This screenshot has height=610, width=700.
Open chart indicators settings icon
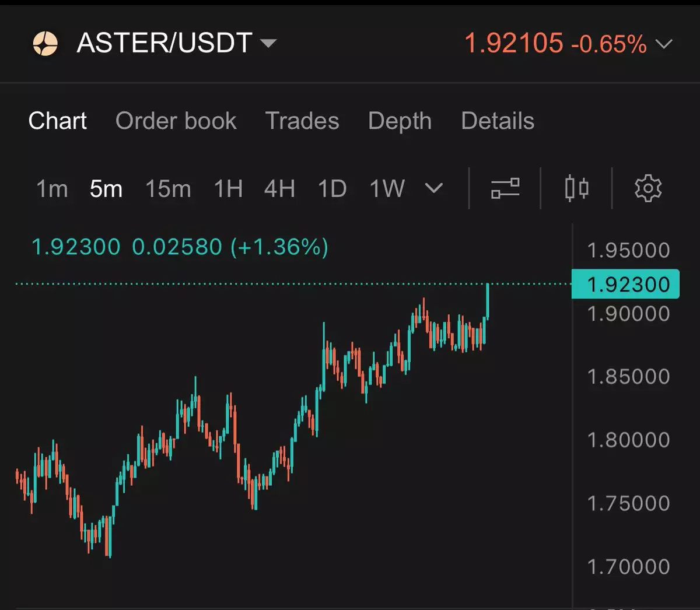pos(505,188)
